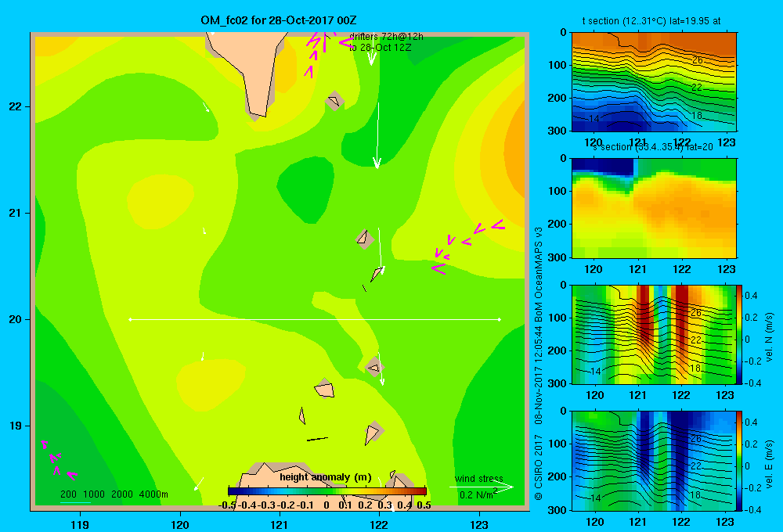
Task: Open the northward velocity section panel
Action: click(x=654, y=334)
